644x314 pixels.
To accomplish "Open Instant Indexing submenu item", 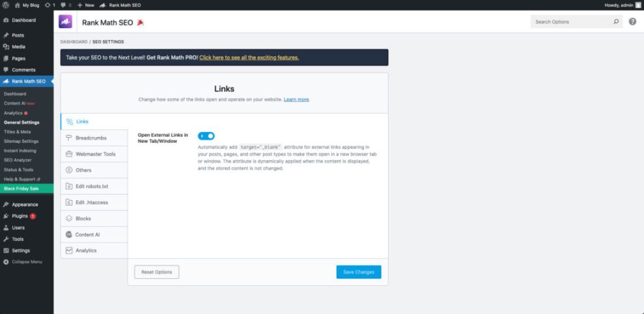I will click(20, 151).
